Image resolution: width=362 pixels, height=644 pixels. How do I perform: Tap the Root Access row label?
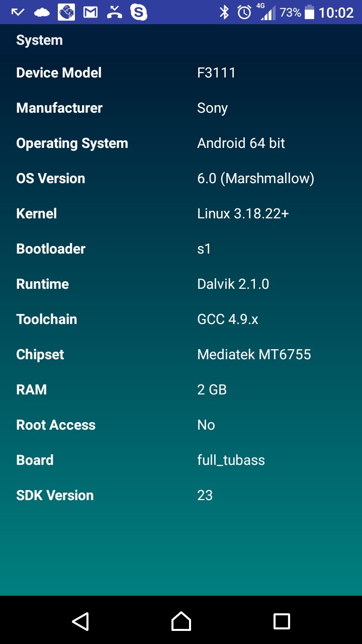tap(56, 425)
